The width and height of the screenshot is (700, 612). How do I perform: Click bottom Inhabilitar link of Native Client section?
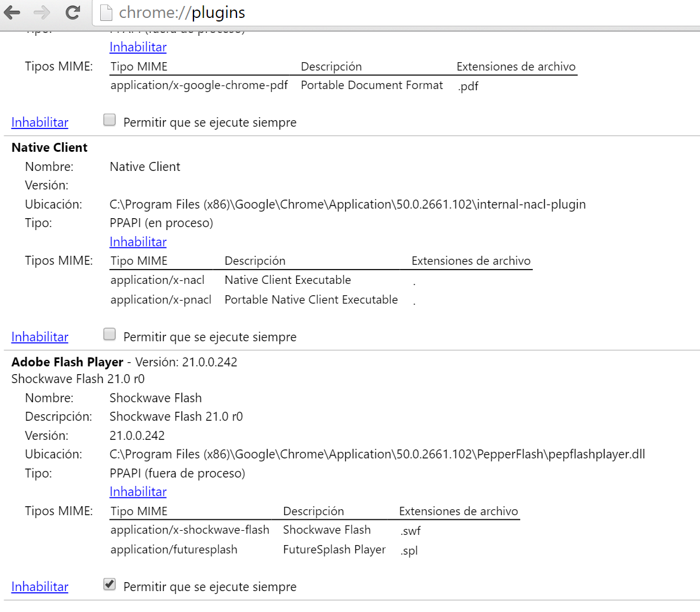click(x=40, y=336)
